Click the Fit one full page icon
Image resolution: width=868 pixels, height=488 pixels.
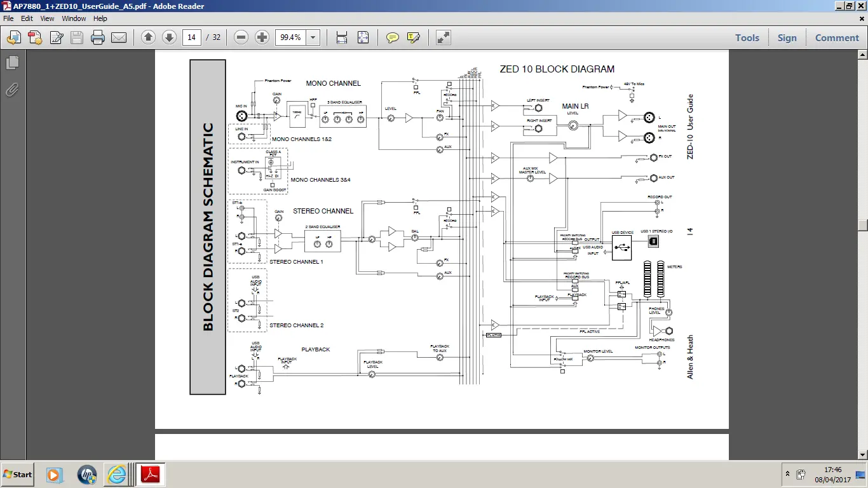point(363,37)
